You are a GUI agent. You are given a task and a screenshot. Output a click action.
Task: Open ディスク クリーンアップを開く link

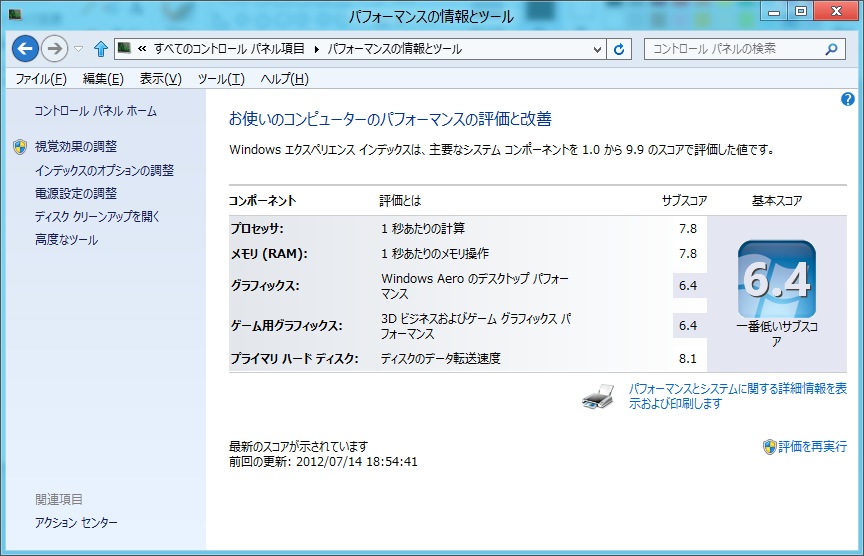[97, 217]
